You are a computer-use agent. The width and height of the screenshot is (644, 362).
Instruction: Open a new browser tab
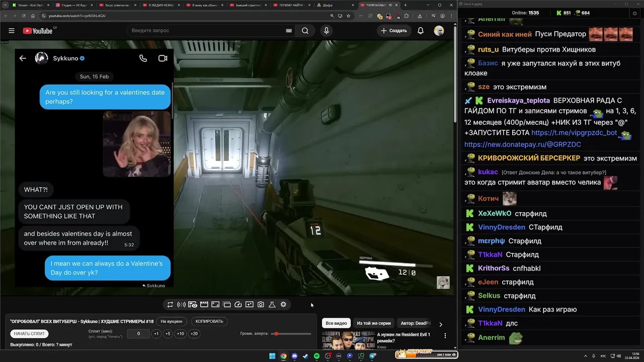pos(406,5)
